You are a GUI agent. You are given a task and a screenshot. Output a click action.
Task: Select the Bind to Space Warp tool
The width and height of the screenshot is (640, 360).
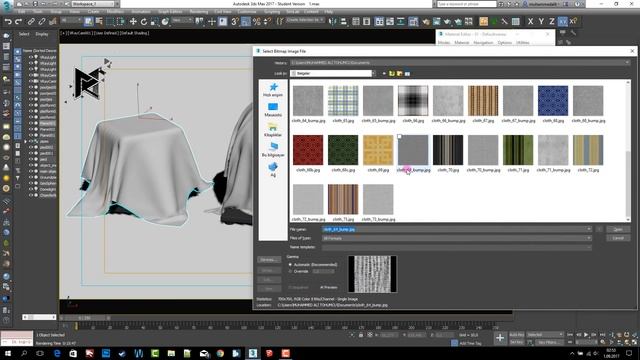(x=52, y=22)
